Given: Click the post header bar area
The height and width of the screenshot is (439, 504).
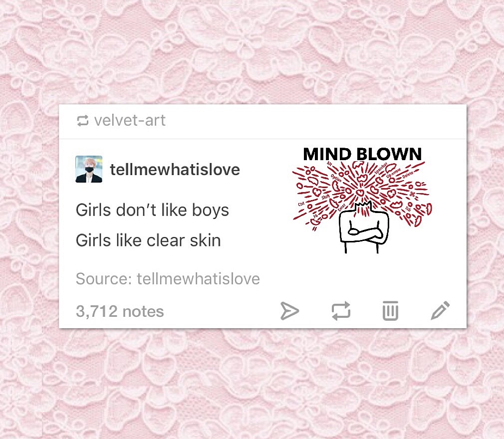Looking at the screenshot, I should point(262,122).
